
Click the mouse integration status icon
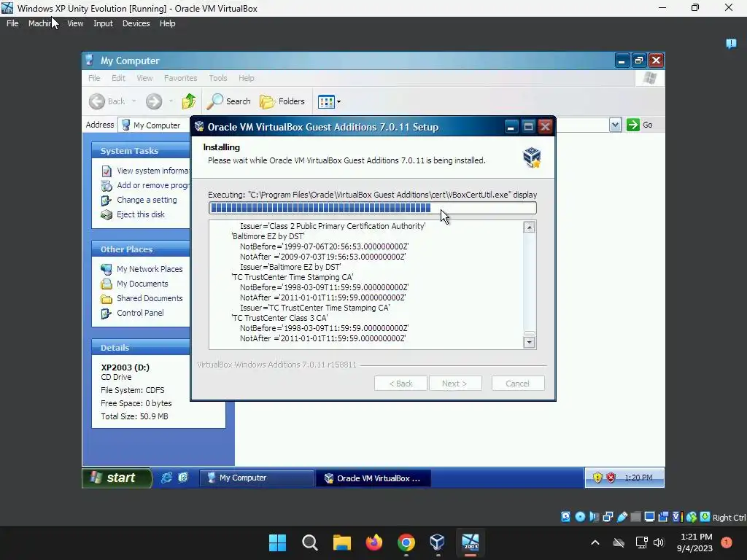tap(692, 517)
